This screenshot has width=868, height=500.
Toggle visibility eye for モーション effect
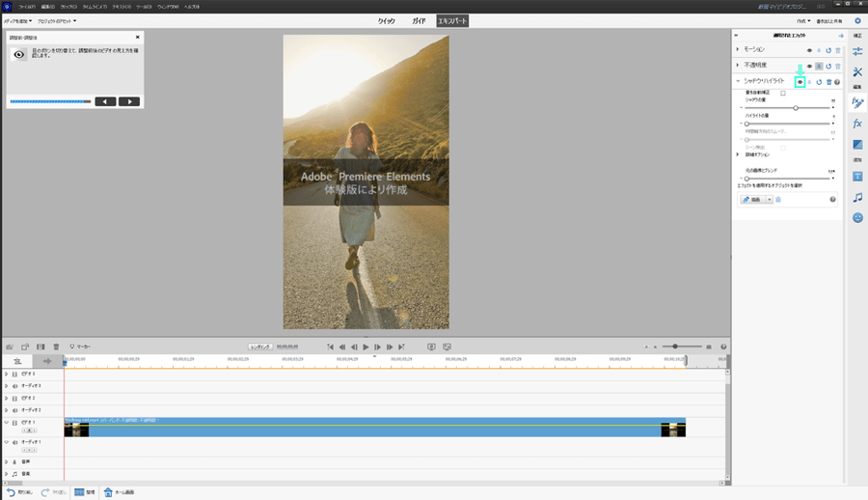[809, 50]
